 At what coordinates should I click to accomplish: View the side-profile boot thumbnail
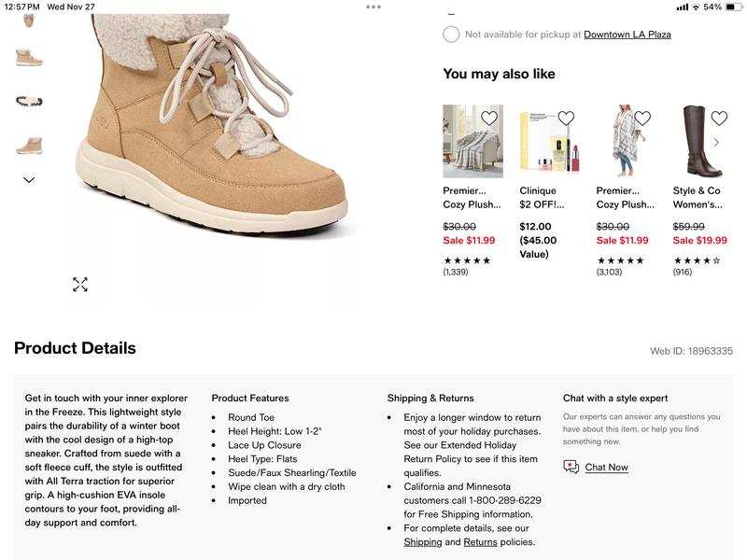[29, 57]
